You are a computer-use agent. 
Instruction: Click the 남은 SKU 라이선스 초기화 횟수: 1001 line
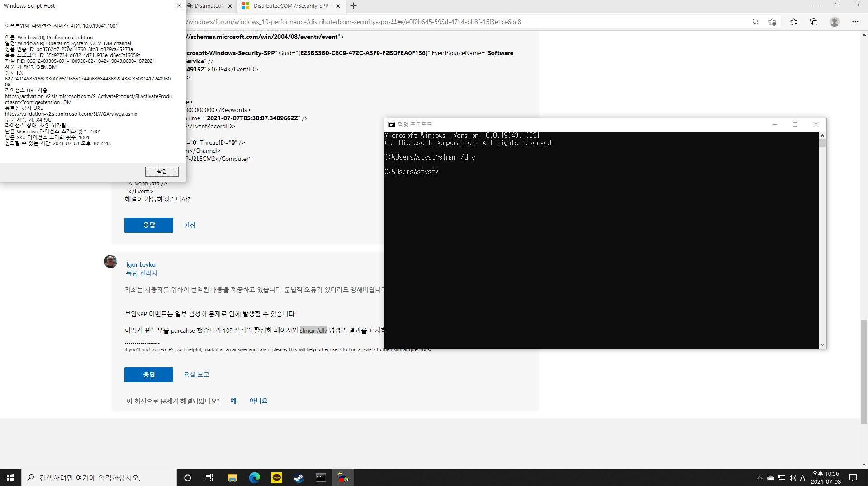pos(47,137)
